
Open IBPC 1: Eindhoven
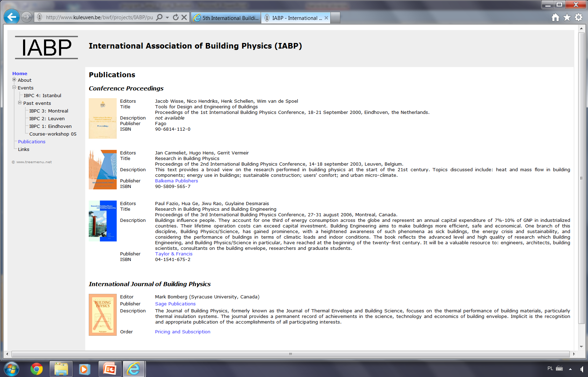tap(50, 126)
